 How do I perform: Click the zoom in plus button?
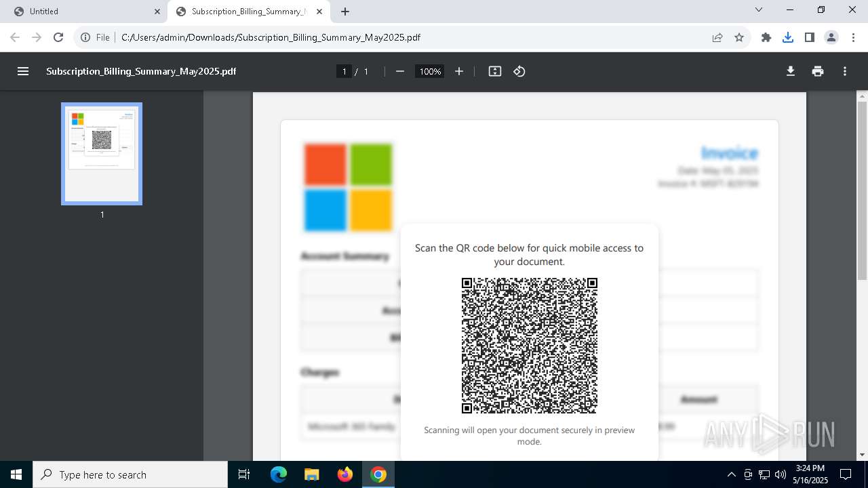click(459, 71)
